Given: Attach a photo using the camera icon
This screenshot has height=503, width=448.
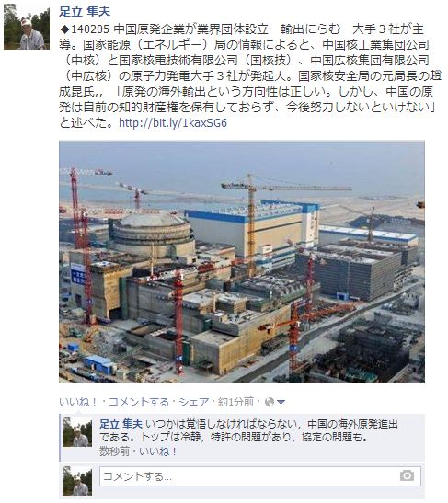Looking at the screenshot, I should coord(407,475).
